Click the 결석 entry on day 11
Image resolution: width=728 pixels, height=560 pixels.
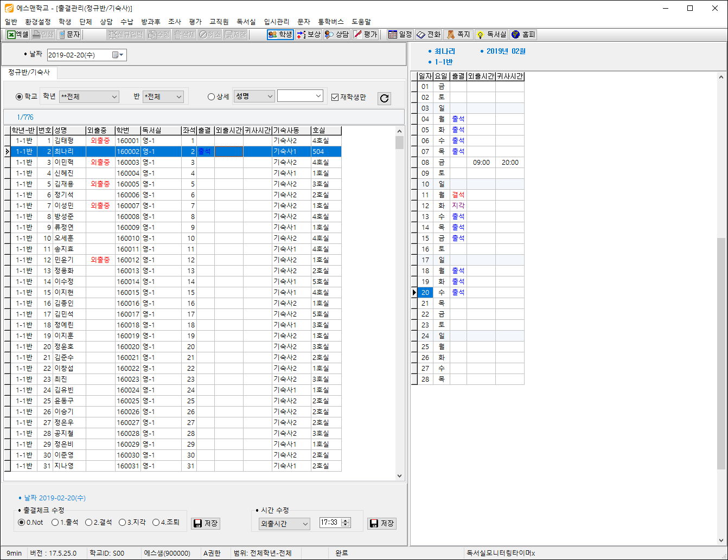coord(458,195)
